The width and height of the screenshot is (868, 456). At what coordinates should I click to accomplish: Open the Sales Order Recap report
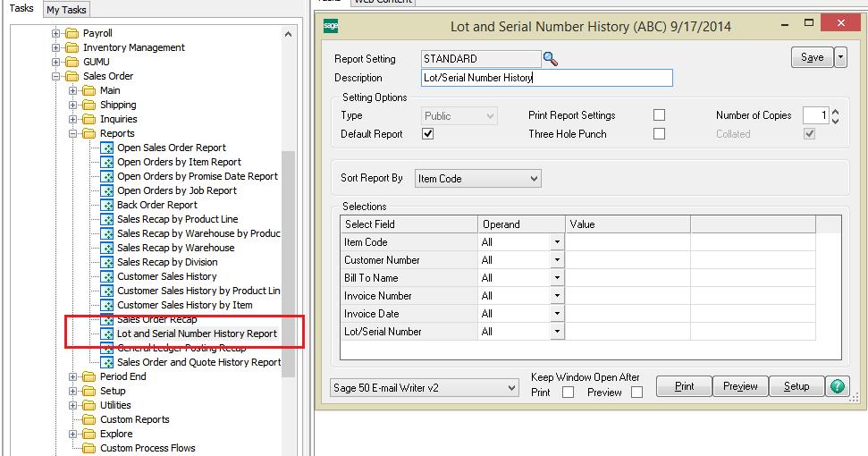click(157, 319)
